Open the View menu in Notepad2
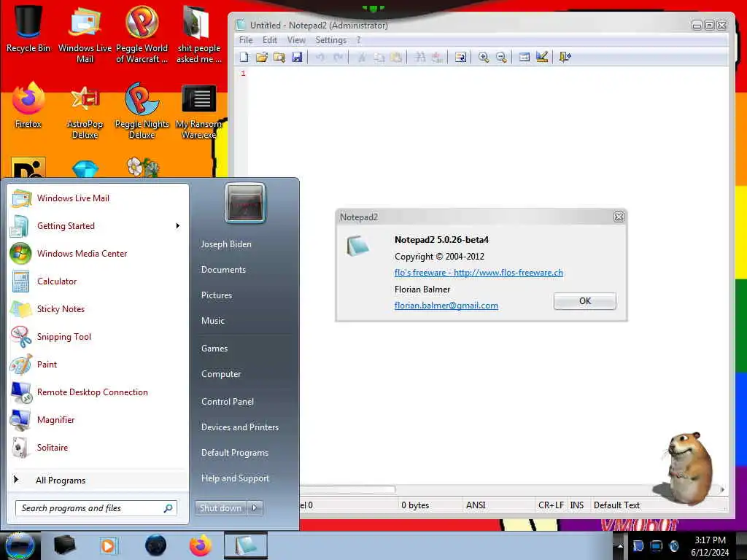 pos(296,40)
